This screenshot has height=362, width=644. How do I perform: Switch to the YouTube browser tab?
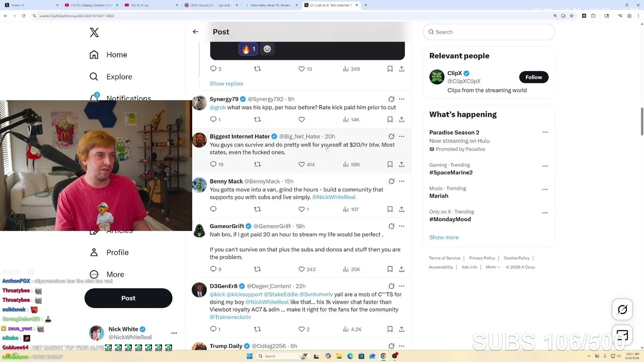click(150, 5)
